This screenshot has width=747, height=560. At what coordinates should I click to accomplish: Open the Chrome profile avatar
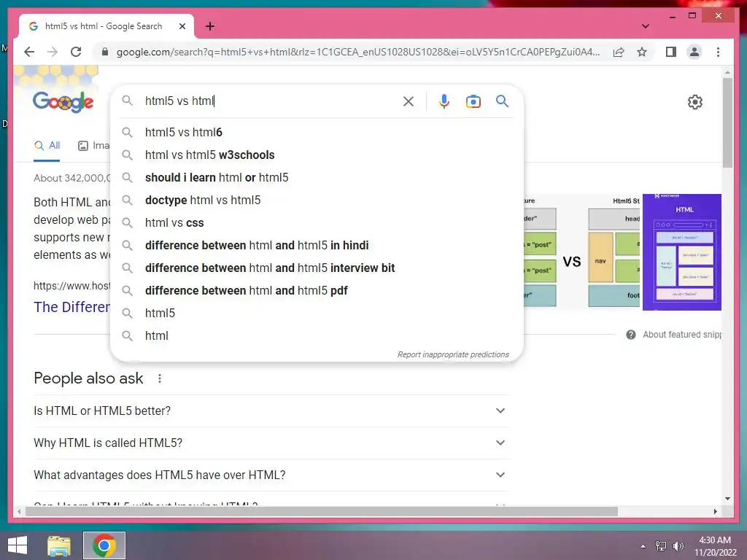(x=694, y=52)
